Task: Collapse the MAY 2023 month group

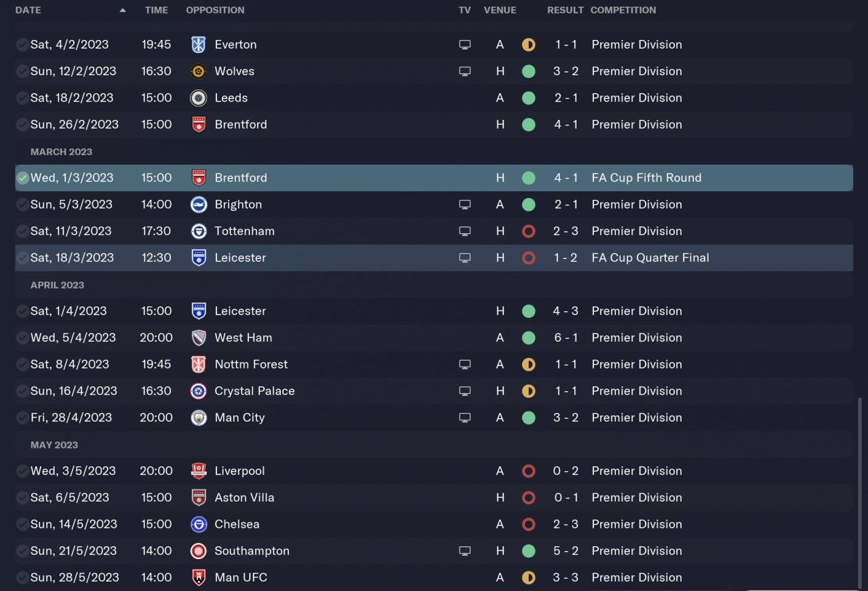Action: point(54,445)
